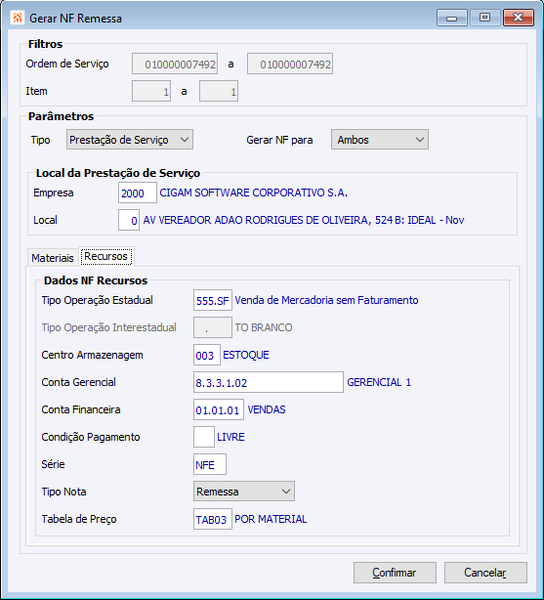Click the GERENCIAL 1 description text

(x=379, y=382)
